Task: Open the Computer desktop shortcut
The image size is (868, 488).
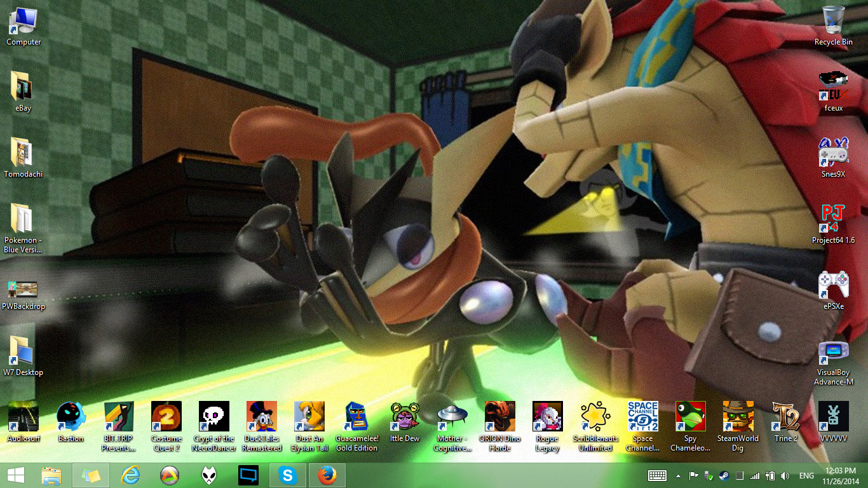Action: (x=24, y=26)
